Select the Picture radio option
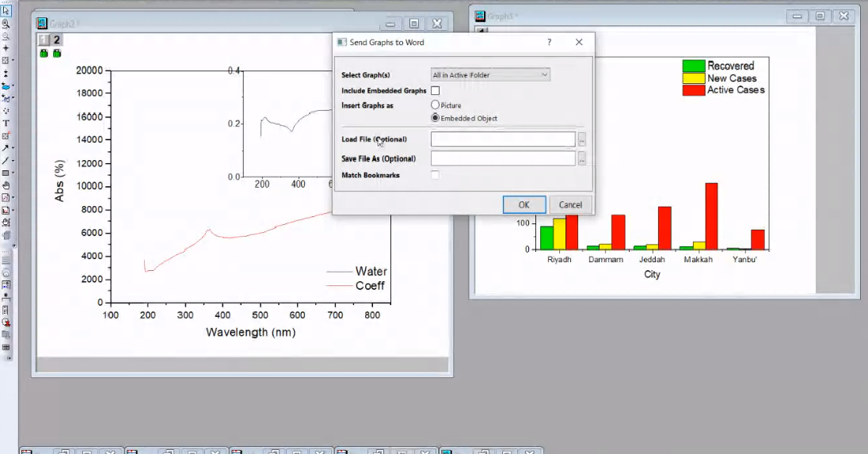The height and width of the screenshot is (454, 868). [x=435, y=105]
